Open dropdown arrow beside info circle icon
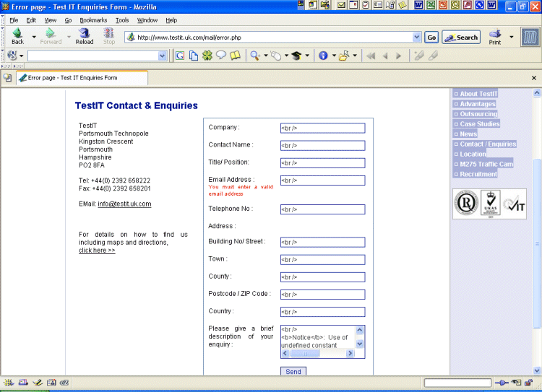 coord(334,56)
